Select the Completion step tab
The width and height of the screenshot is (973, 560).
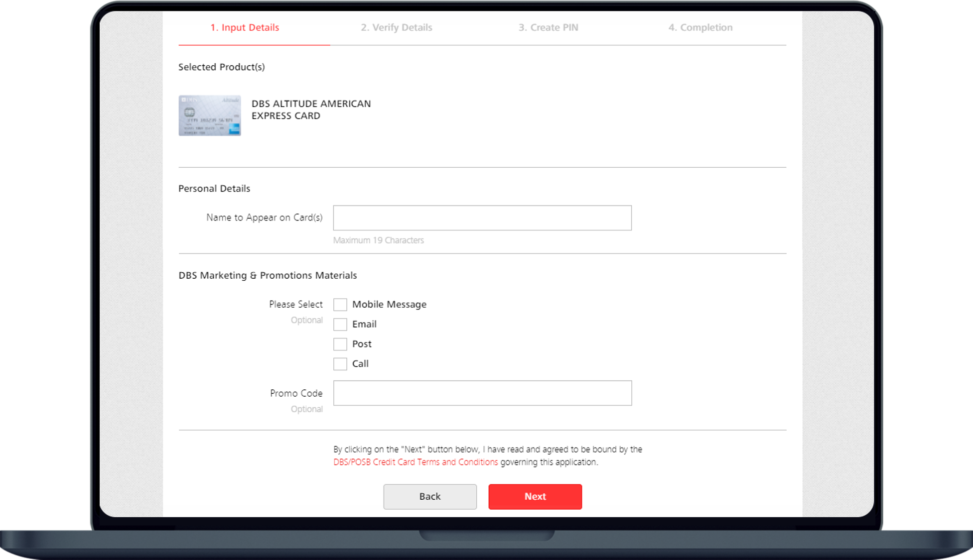click(x=700, y=28)
